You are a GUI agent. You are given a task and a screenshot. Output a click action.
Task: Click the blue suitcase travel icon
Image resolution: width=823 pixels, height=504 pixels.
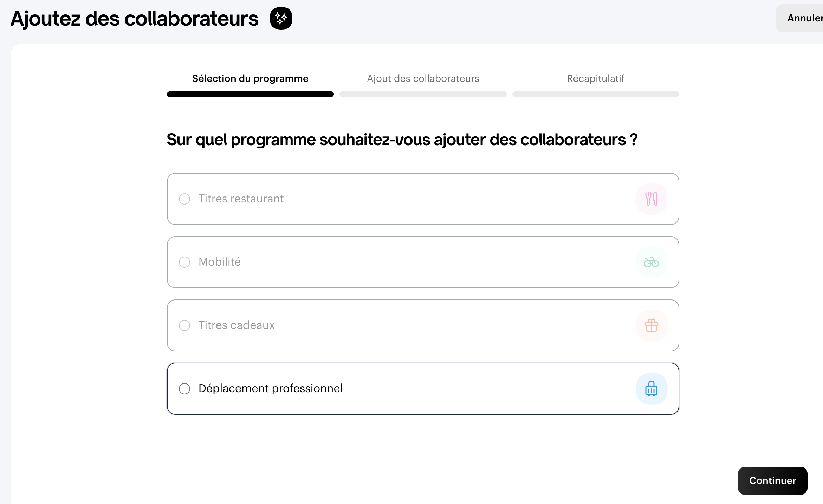(x=651, y=389)
